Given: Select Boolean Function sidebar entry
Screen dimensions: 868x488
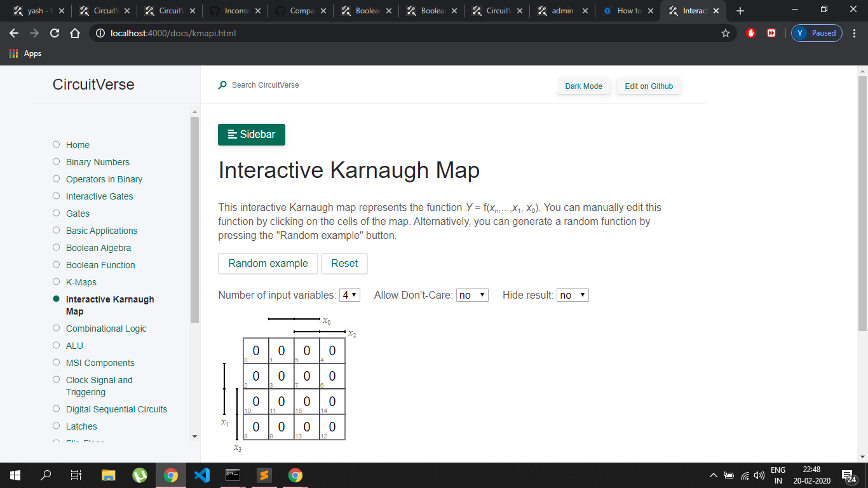Looking at the screenshot, I should pos(100,265).
